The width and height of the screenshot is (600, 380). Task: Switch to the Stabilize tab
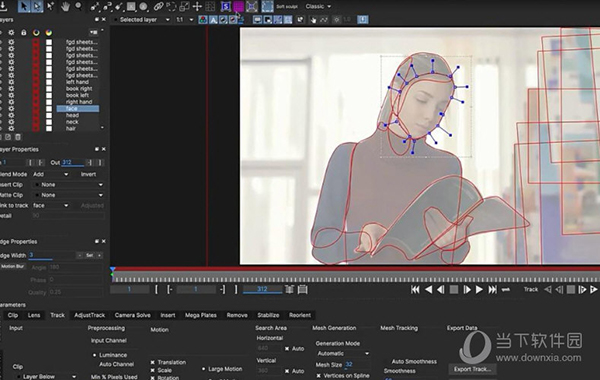click(x=268, y=315)
